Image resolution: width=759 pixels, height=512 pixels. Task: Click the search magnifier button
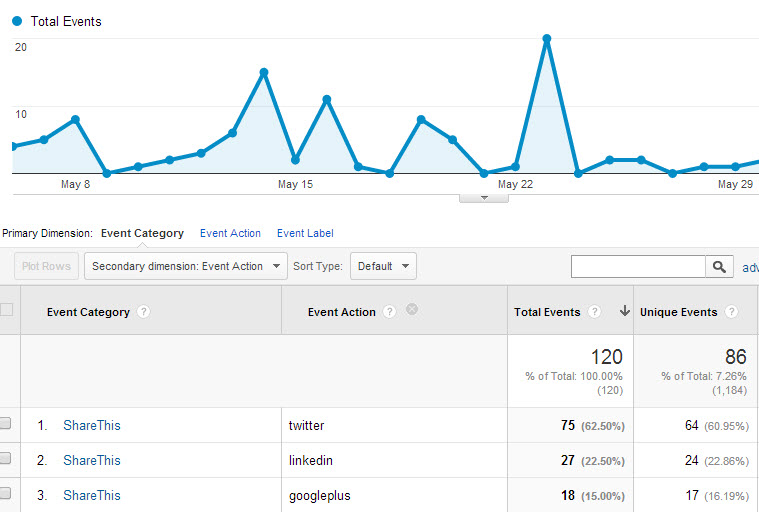pyautogui.click(x=720, y=267)
